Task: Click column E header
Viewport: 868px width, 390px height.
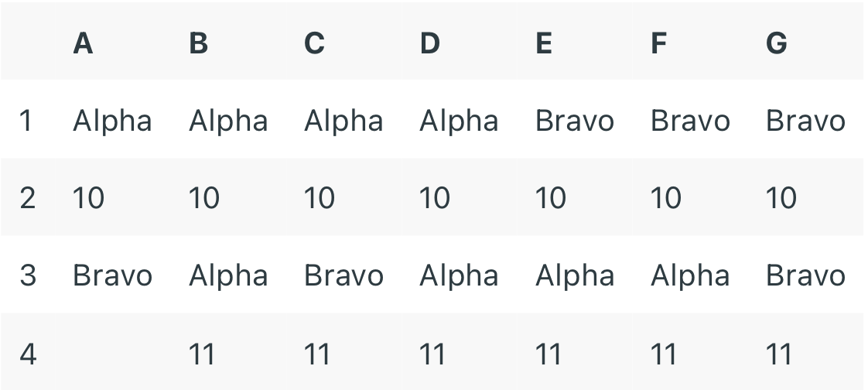Action: (x=544, y=43)
